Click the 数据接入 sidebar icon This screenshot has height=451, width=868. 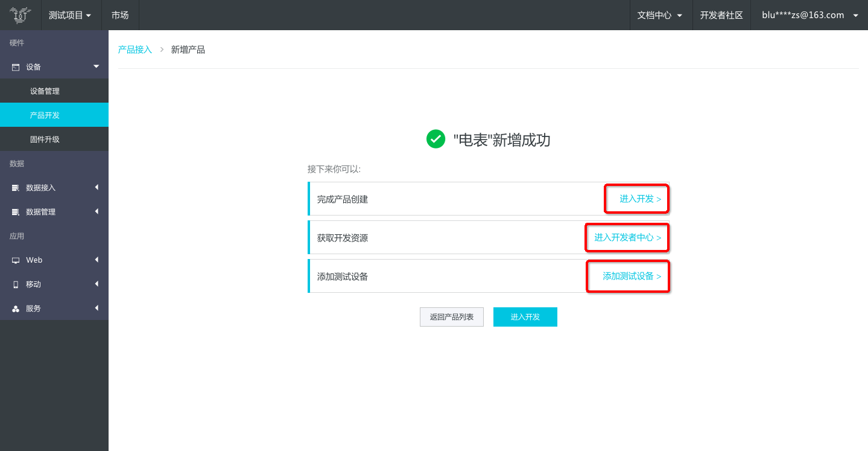pyautogui.click(x=16, y=188)
